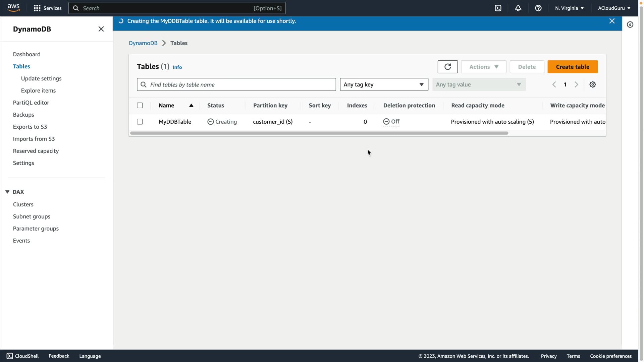Dismiss the table creation notification banner
The width and height of the screenshot is (644, 362).
pos(612,21)
